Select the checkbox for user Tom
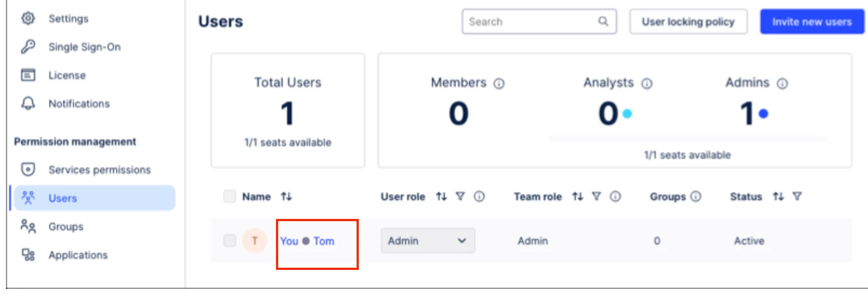Viewport: 868px width, 297px height. (229, 241)
